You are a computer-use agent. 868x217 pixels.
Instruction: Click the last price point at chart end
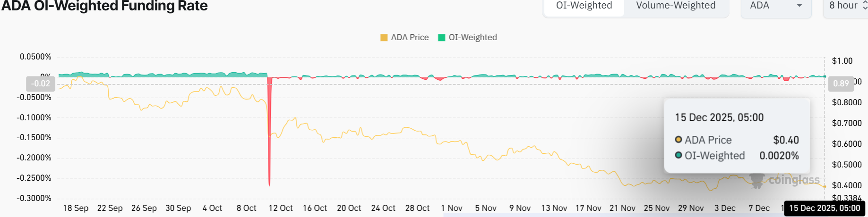825,187
